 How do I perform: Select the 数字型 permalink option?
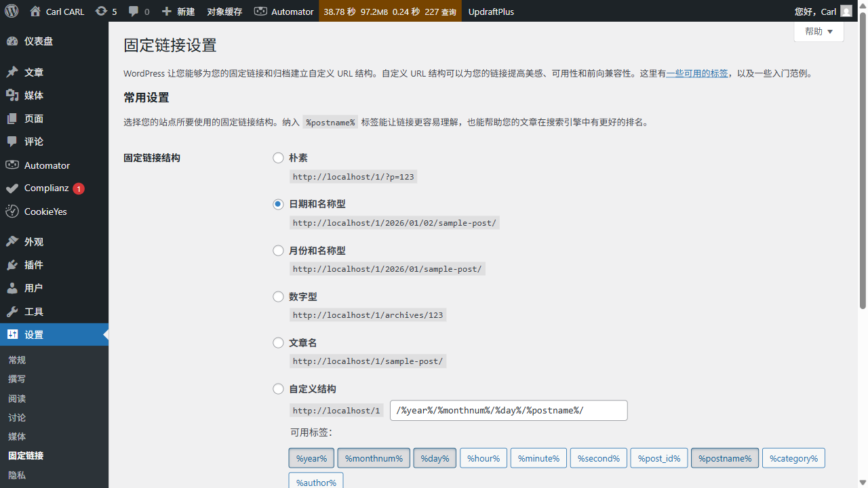click(x=278, y=296)
